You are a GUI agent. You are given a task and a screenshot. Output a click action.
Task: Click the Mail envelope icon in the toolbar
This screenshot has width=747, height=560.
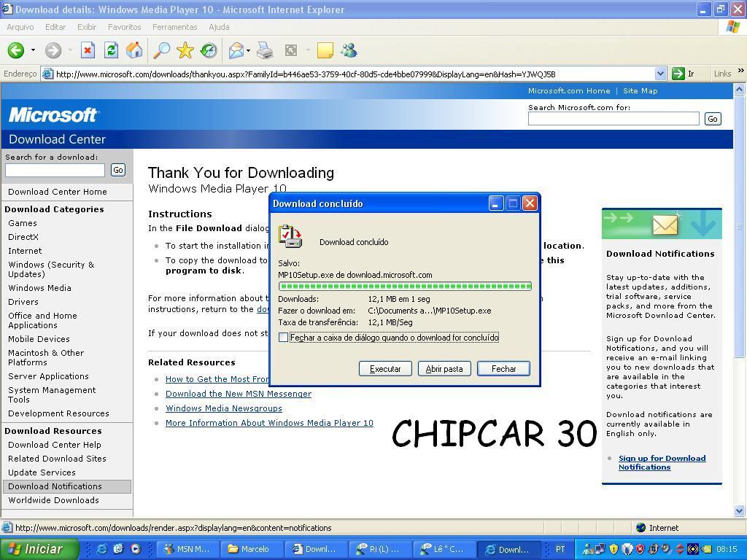(x=236, y=50)
